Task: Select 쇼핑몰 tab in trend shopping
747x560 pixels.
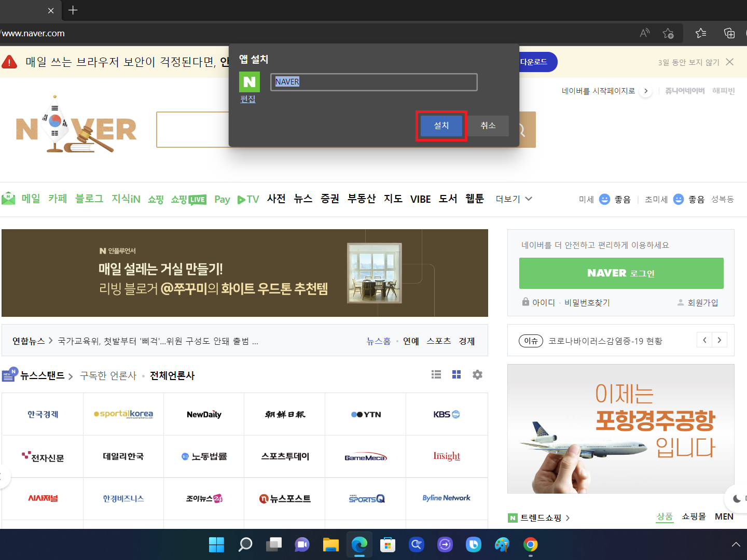Action: [694, 516]
